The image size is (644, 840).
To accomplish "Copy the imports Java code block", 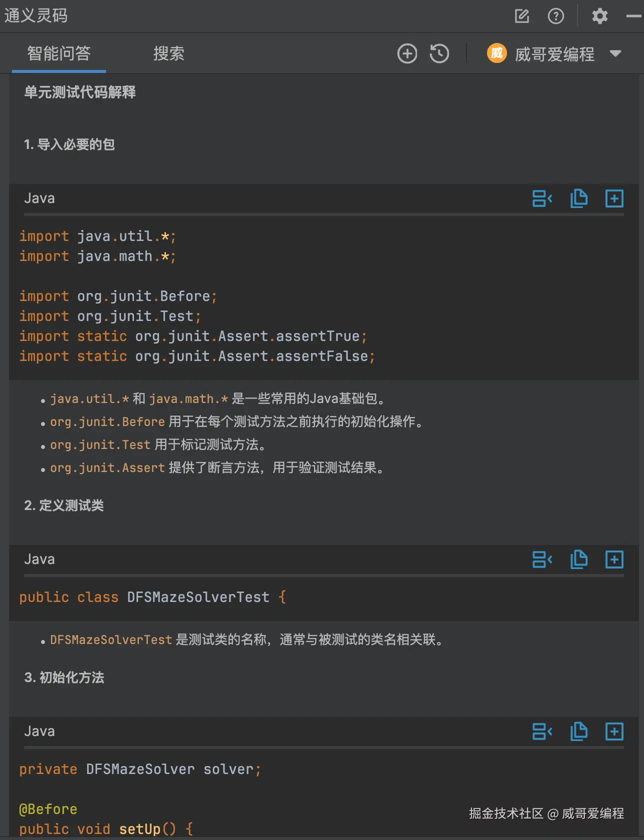I will click(x=579, y=198).
